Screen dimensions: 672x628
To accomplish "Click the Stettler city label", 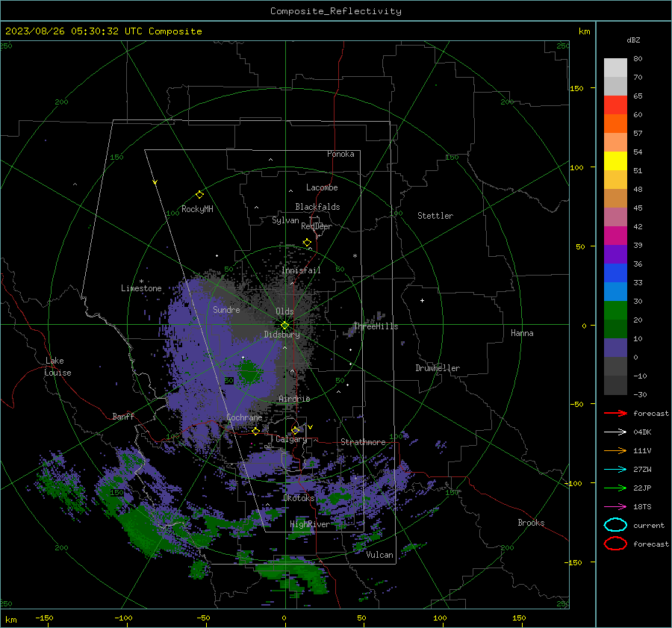I will (435, 216).
